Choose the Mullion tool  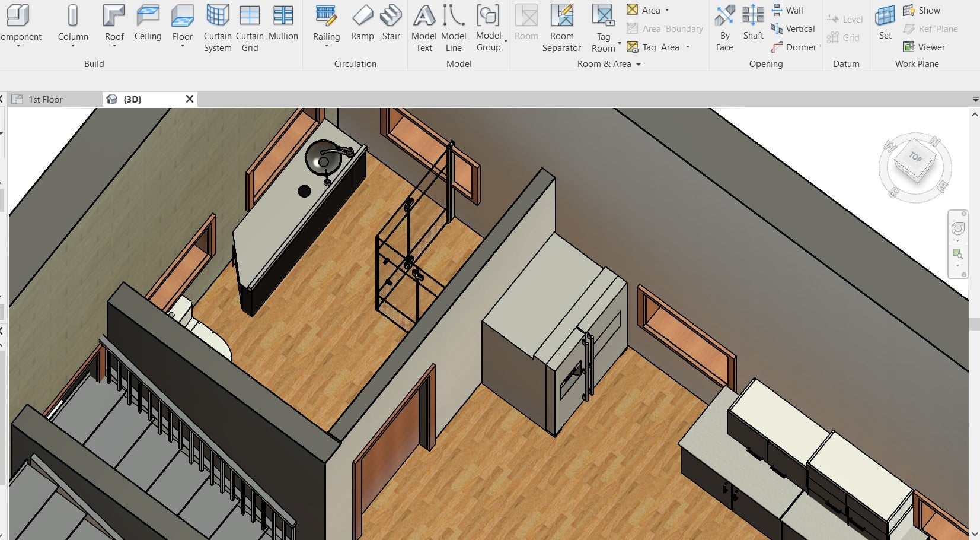[x=283, y=16]
